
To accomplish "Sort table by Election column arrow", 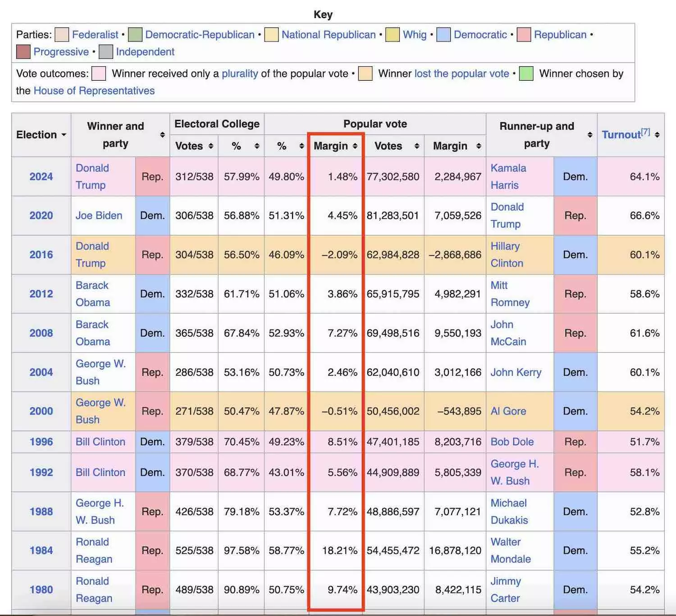I will click(x=64, y=135).
